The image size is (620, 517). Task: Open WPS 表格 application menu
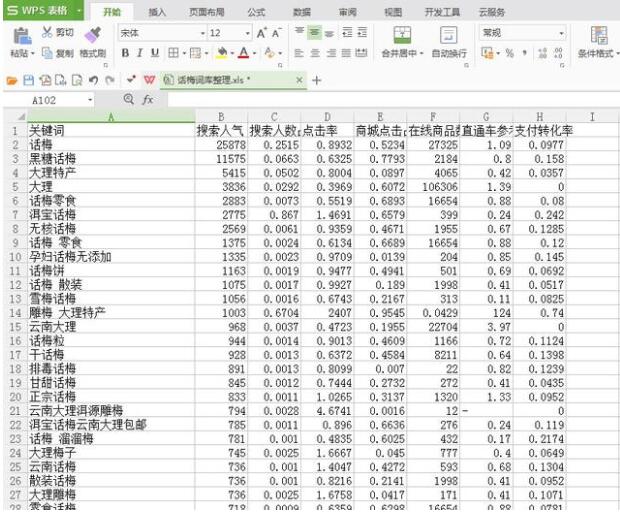click(43, 10)
